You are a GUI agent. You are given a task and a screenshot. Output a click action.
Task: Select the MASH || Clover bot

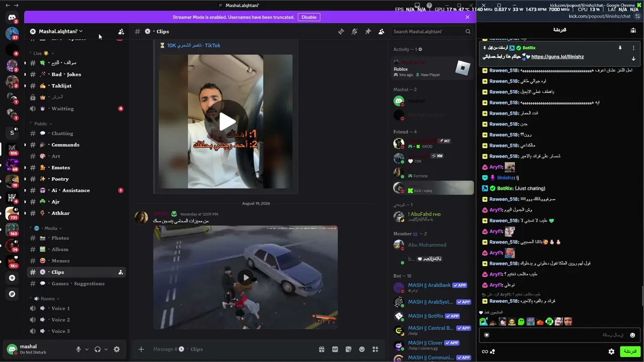(433, 345)
